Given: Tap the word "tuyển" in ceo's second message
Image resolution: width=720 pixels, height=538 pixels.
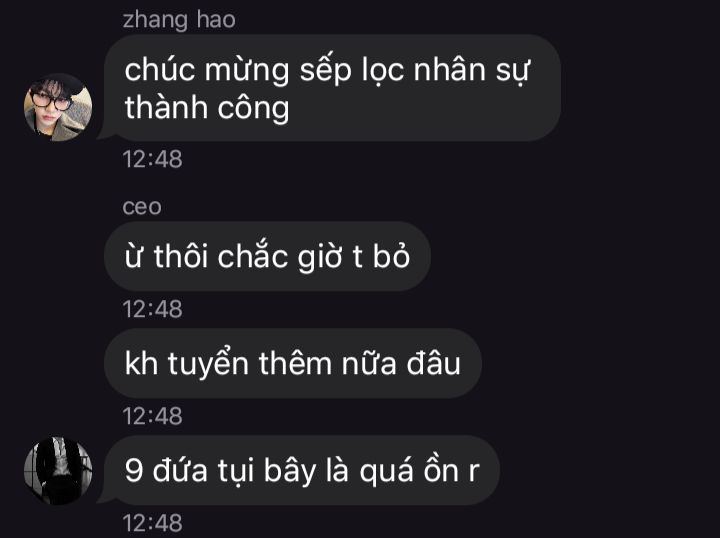Looking at the screenshot, I should click(208, 364).
